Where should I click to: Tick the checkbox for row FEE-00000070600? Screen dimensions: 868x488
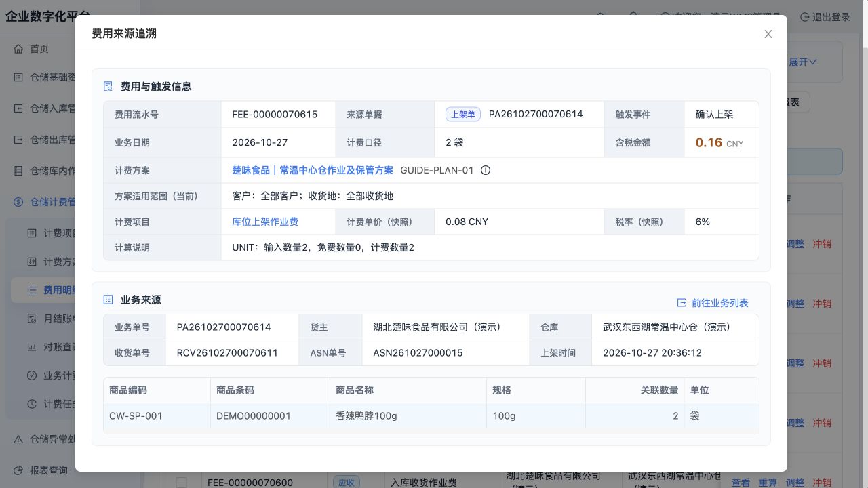[181, 483]
